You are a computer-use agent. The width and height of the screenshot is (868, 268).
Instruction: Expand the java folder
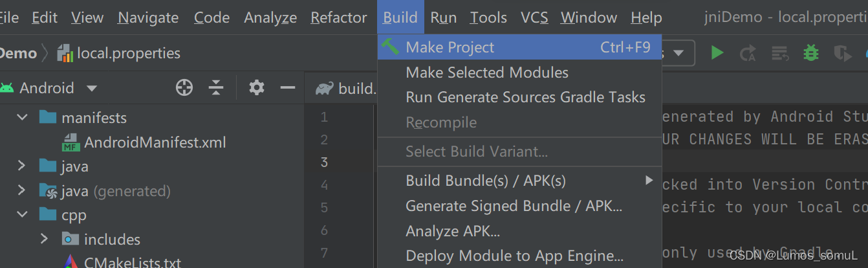[x=23, y=166]
